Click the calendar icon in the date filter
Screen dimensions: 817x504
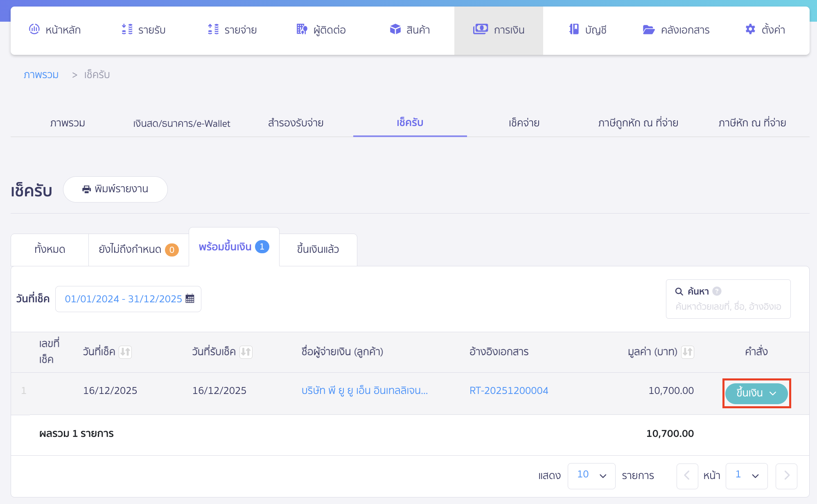click(x=190, y=299)
